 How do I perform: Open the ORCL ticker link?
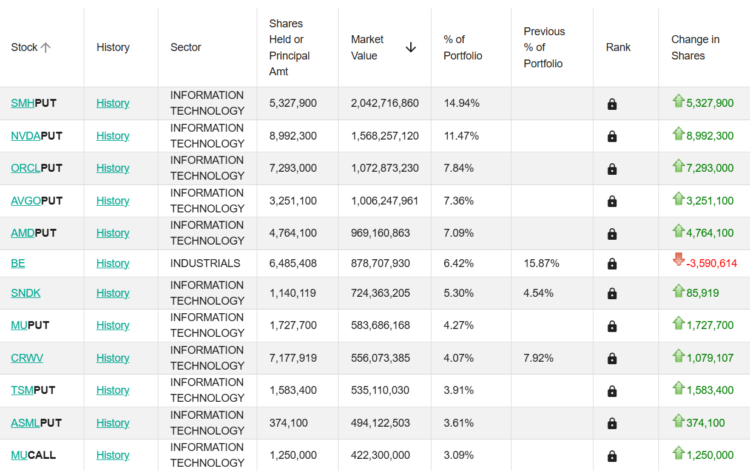[x=25, y=168]
